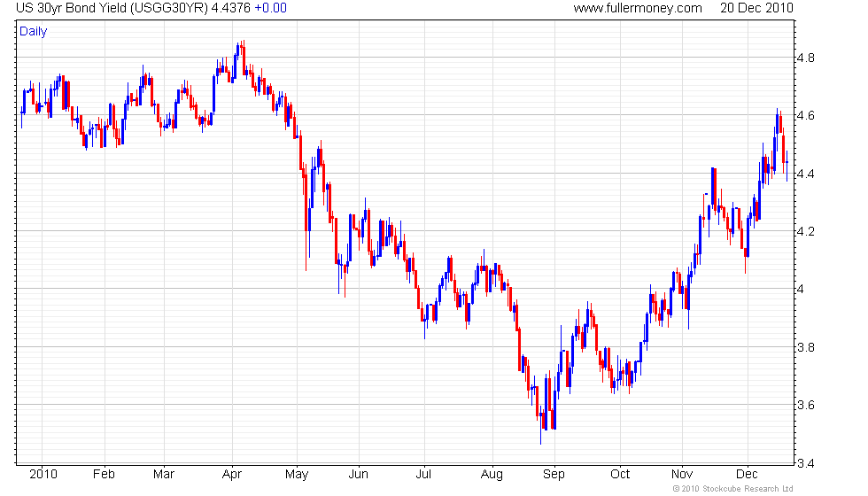Select the 'Apr' x-axis label

tap(232, 475)
